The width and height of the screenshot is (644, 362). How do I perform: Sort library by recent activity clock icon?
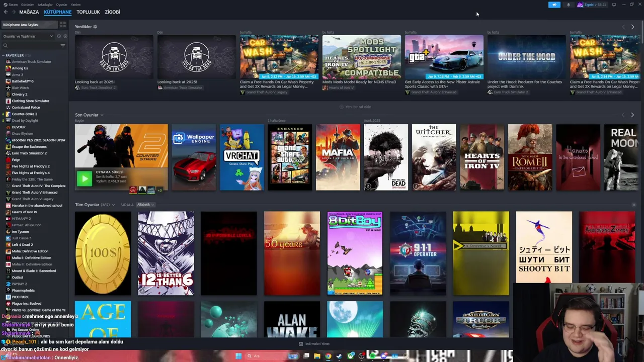59,36
